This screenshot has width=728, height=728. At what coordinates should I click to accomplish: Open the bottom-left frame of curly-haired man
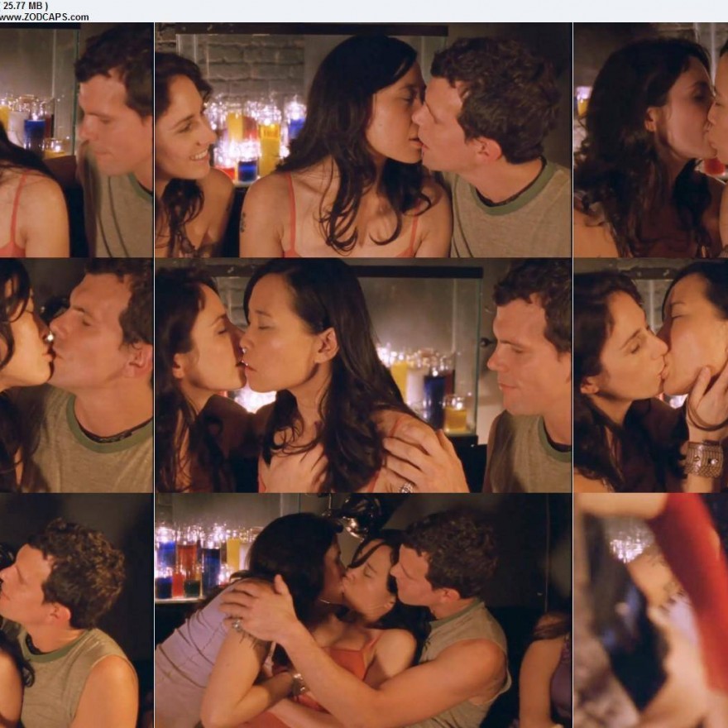tap(76, 611)
